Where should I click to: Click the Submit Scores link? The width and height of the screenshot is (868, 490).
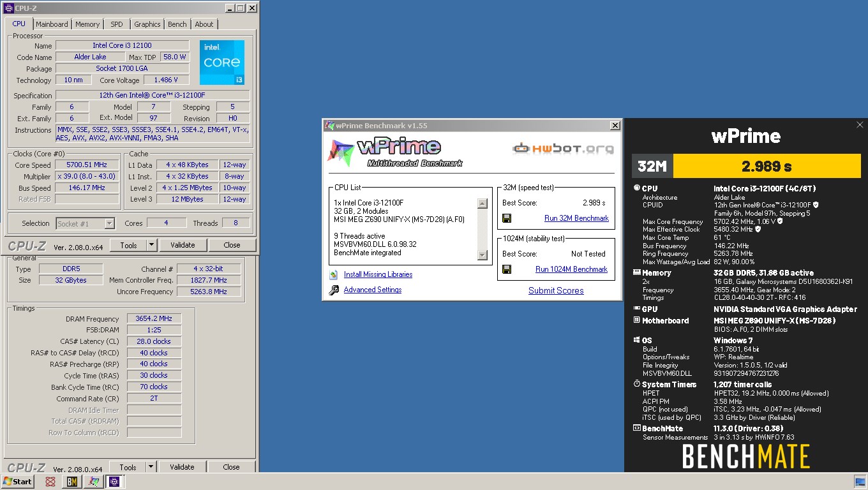556,290
